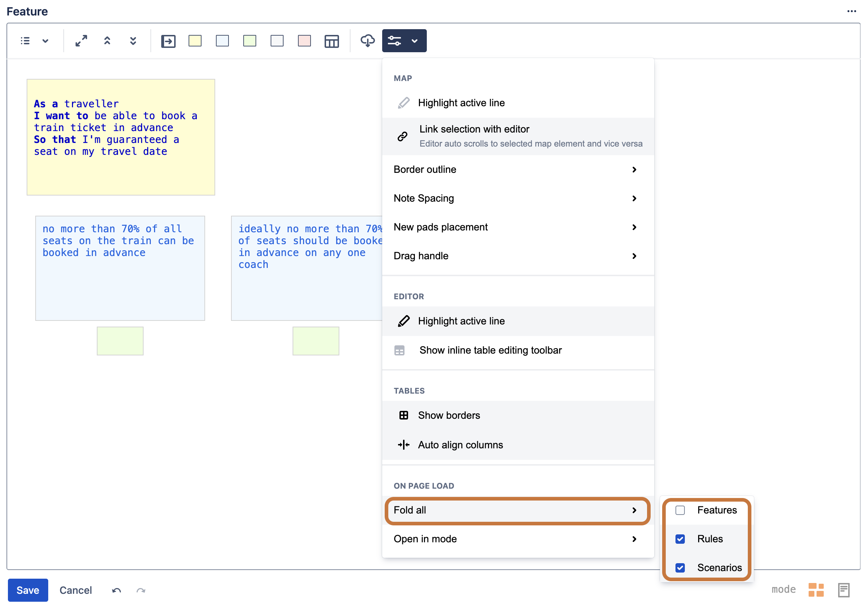Click the Save button
Image resolution: width=868 pixels, height=610 pixels.
point(28,590)
